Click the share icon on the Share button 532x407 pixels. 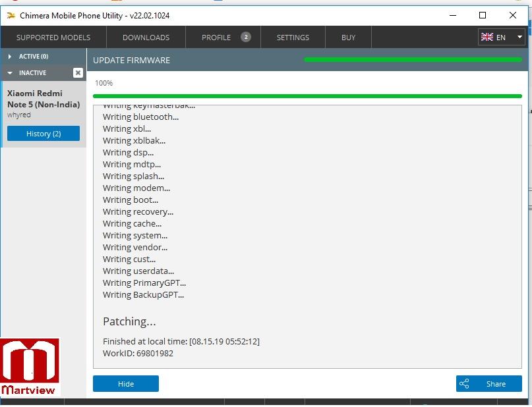tap(464, 383)
